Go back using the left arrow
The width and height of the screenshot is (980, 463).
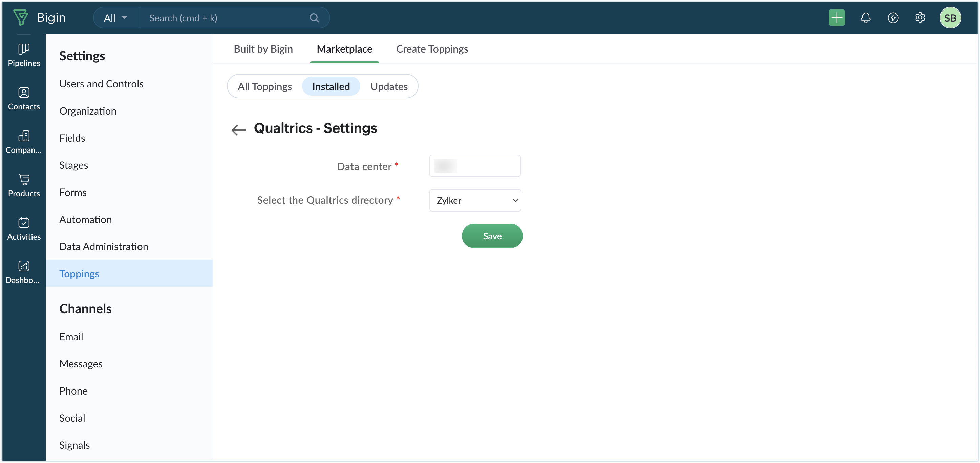pyautogui.click(x=238, y=130)
